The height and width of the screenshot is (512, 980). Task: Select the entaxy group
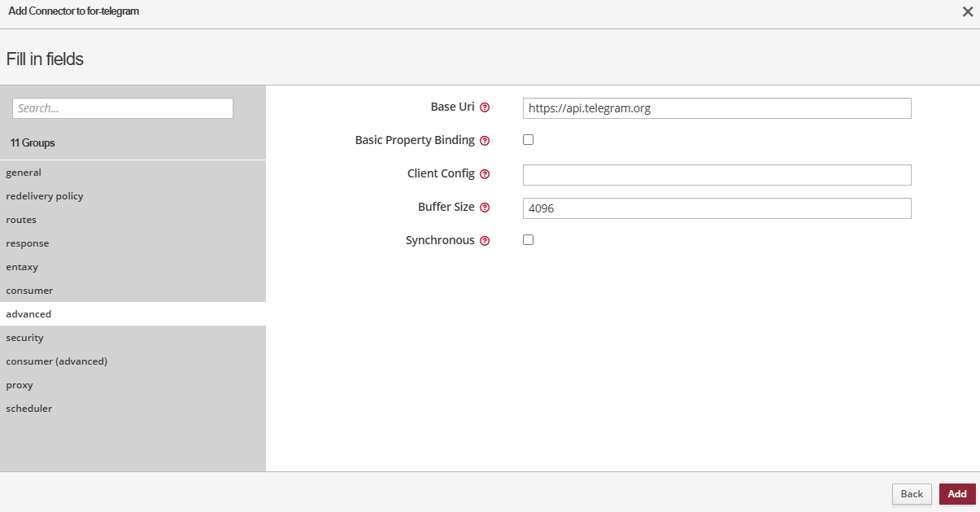coord(22,267)
